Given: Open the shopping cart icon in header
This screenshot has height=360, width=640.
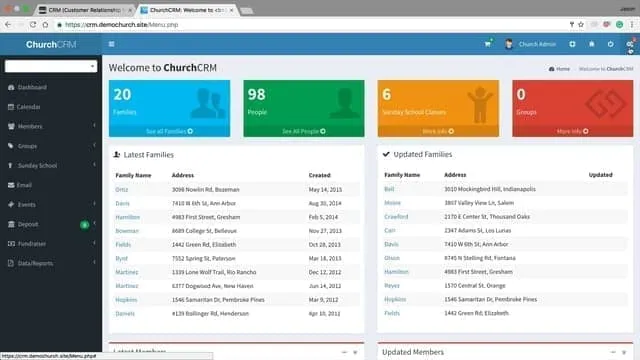Looking at the screenshot, I should [488, 44].
